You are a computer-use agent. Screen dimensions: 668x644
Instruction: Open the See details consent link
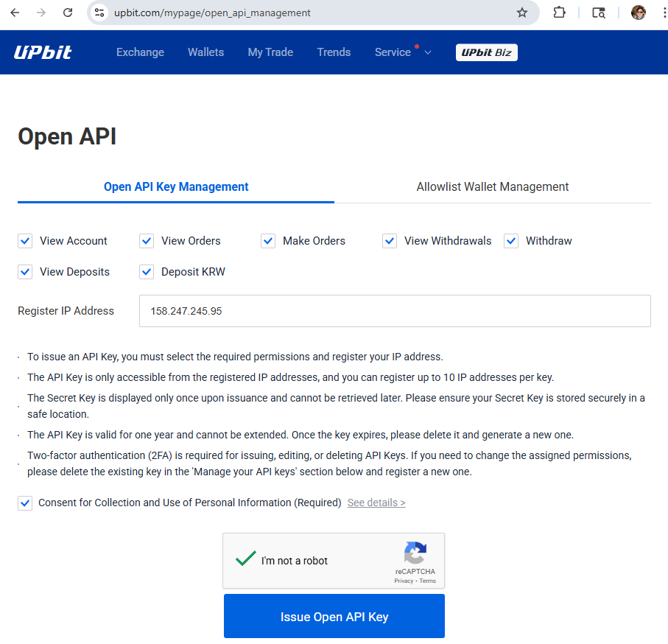(376, 503)
